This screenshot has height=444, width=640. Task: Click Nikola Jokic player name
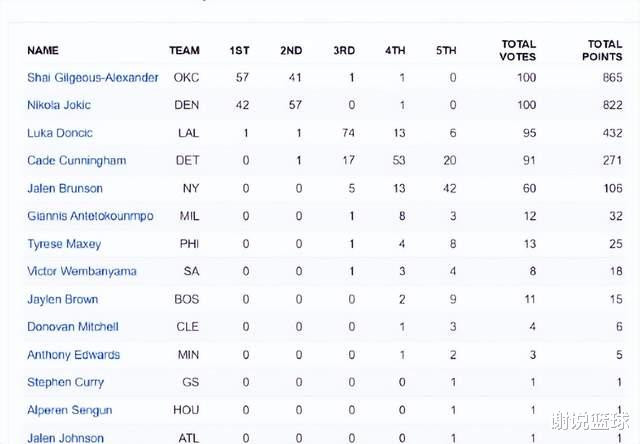click(x=58, y=104)
